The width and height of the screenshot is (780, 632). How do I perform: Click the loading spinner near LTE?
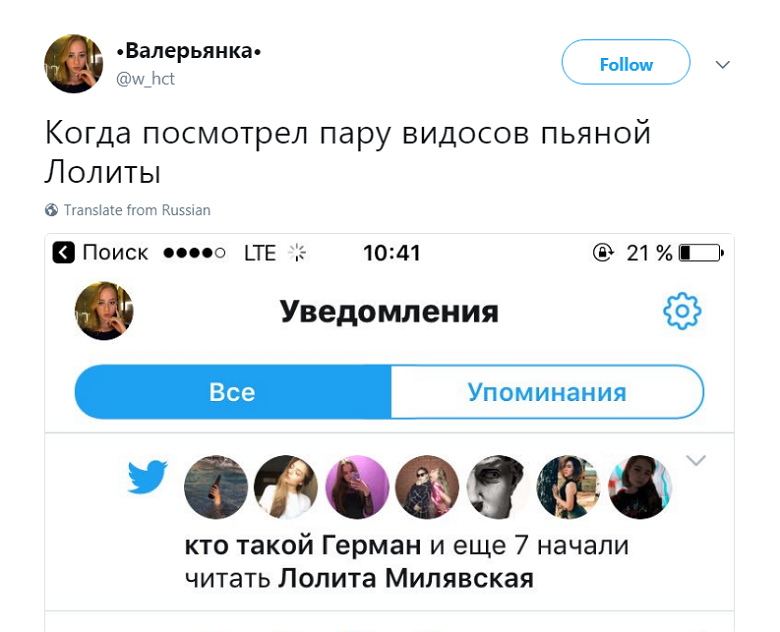(297, 253)
